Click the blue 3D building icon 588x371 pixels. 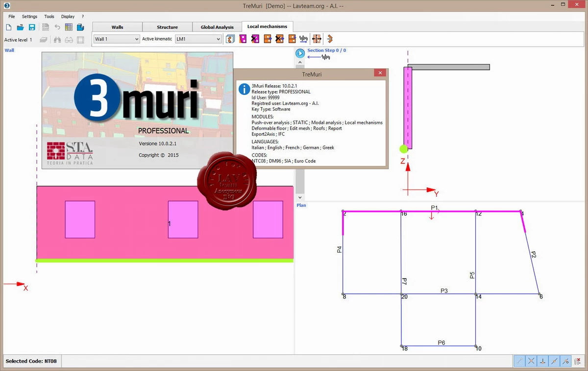(80, 27)
